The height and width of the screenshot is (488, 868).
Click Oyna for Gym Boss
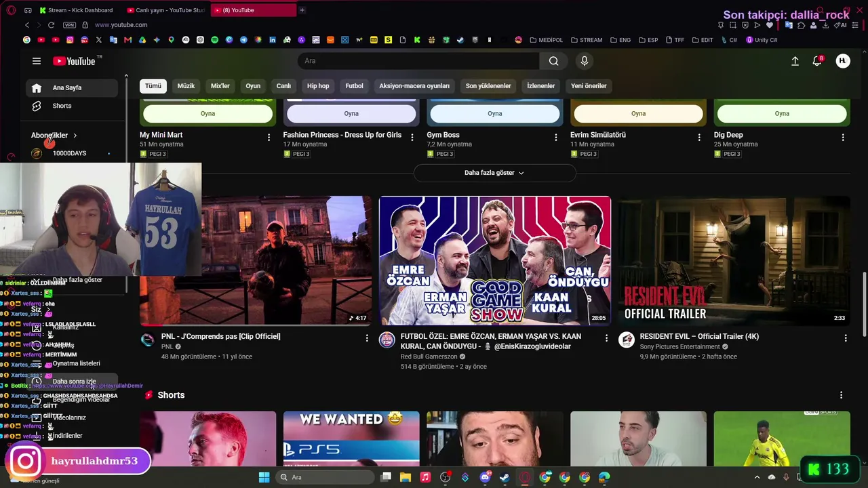(495, 113)
